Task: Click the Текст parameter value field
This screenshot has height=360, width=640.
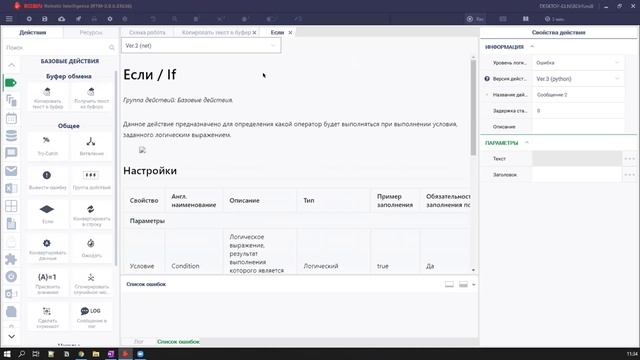Action: tap(577, 158)
